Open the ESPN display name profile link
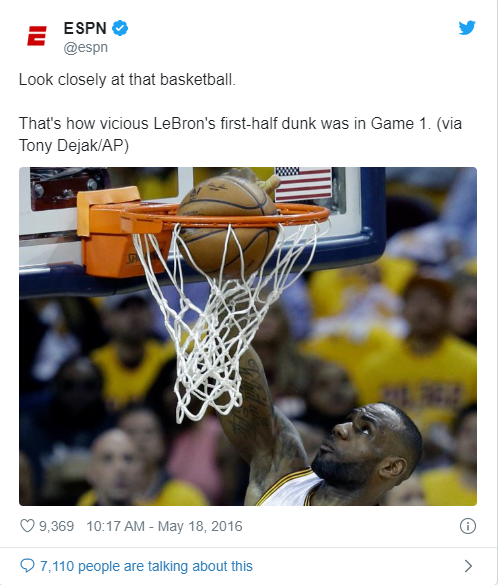Image resolution: width=498 pixels, height=585 pixels. tap(85, 28)
